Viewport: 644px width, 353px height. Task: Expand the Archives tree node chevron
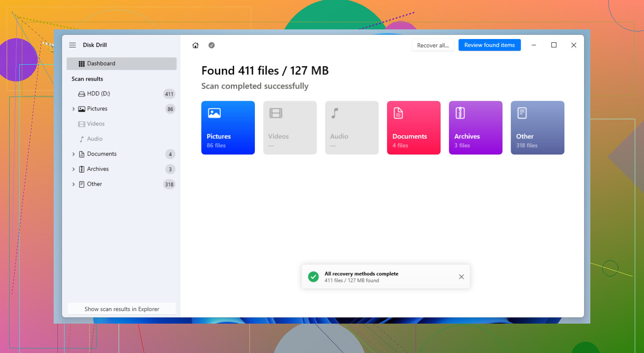pos(73,169)
